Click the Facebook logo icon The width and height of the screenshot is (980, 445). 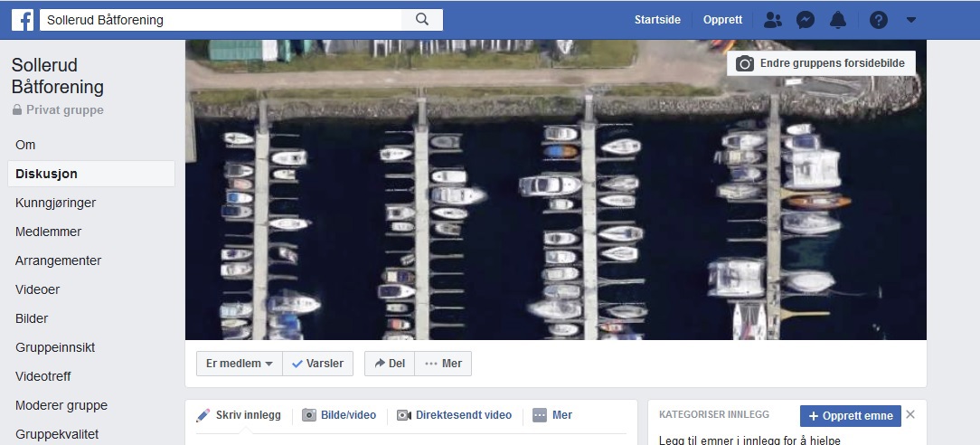(x=23, y=20)
